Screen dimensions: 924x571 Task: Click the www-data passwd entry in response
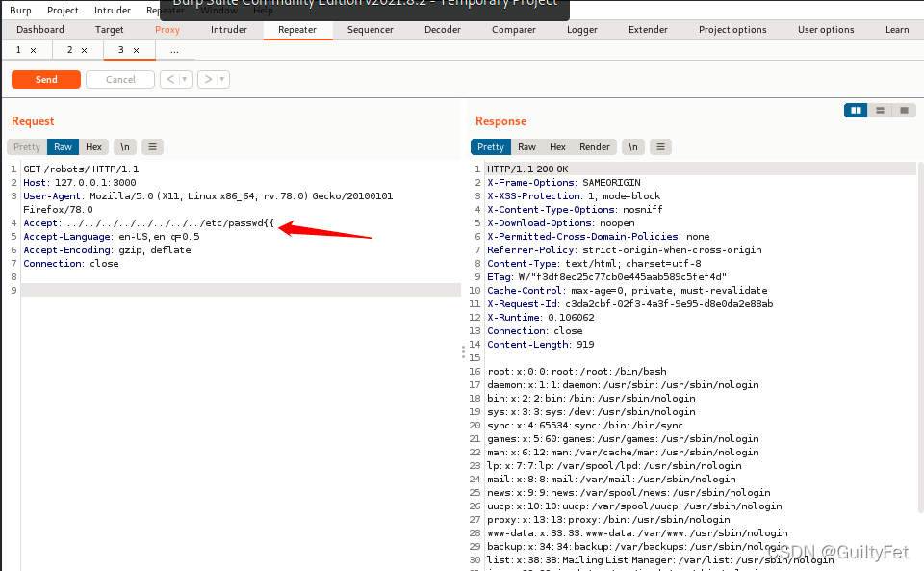coord(637,533)
